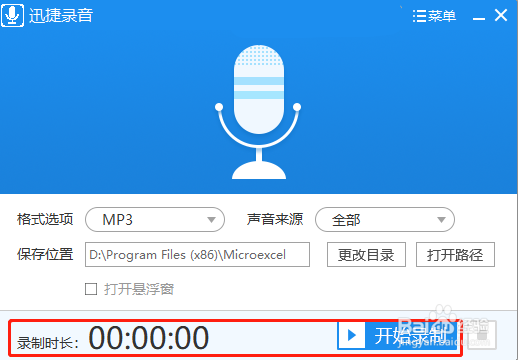518x360 pixels.
Task: Click the large microphone illustration
Action: pyautogui.click(x=258, y=112)
